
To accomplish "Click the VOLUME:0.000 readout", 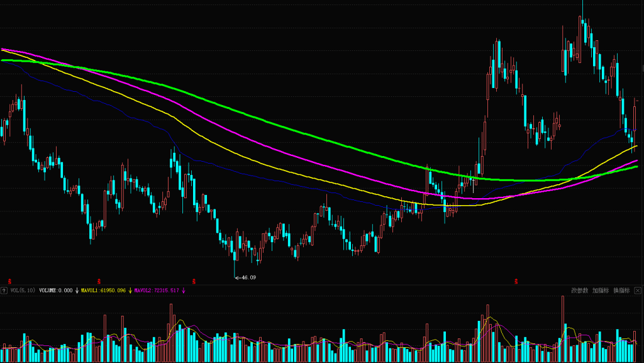I will pos(55,291).
